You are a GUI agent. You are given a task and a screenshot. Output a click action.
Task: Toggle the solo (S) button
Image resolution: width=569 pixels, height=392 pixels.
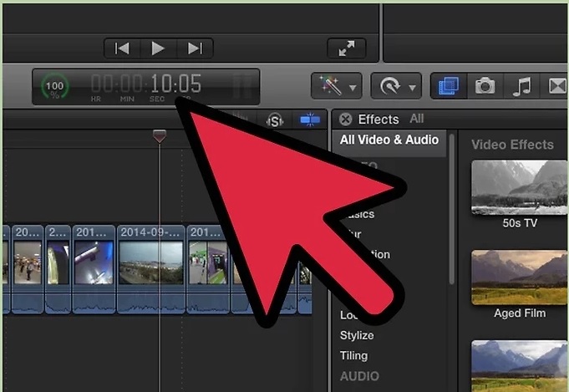click(x=275, y=120)
